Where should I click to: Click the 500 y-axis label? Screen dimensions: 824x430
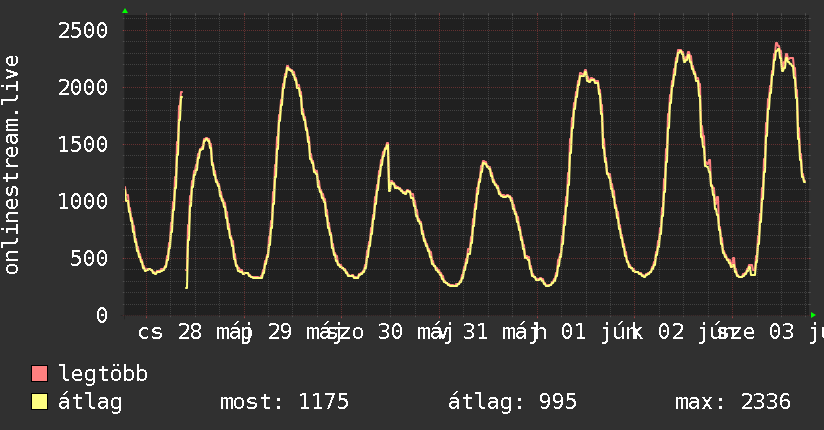[x=89, y=259]
